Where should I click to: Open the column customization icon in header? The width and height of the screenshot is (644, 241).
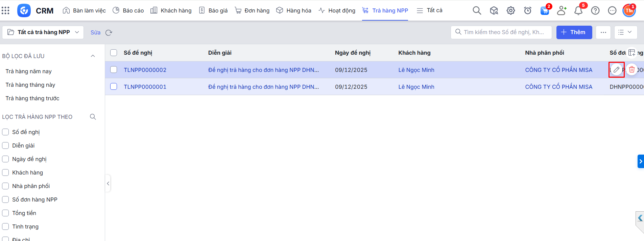click(x=631, y=53)
